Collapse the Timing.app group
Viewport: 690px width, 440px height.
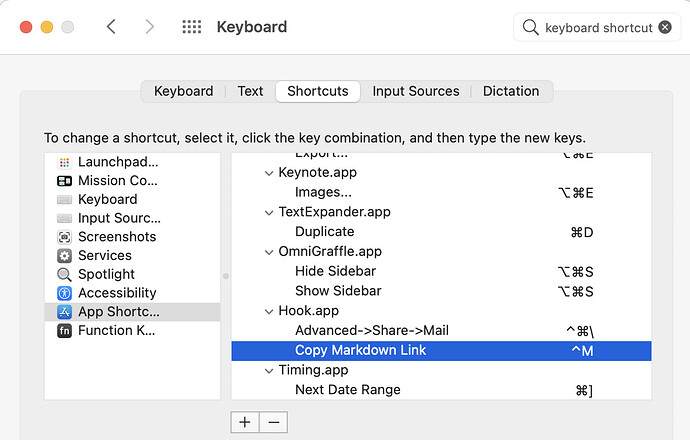pyautogui.click(x=268, y=371)
